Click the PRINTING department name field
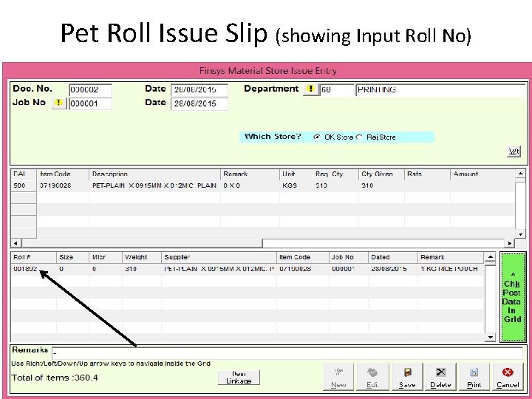This screenshot has width=532, height=399. pos(440,90)
